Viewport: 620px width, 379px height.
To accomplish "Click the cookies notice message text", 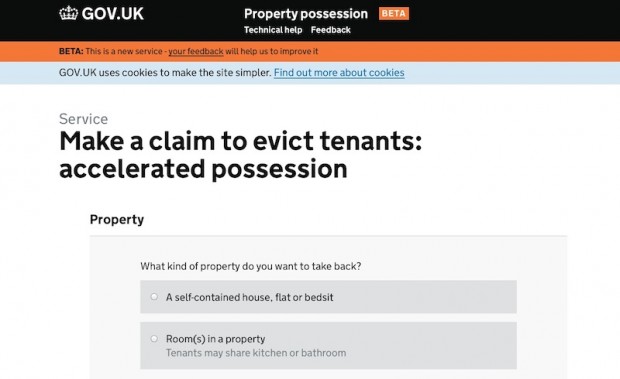I will pyautogui.click(x=165, y=73).
